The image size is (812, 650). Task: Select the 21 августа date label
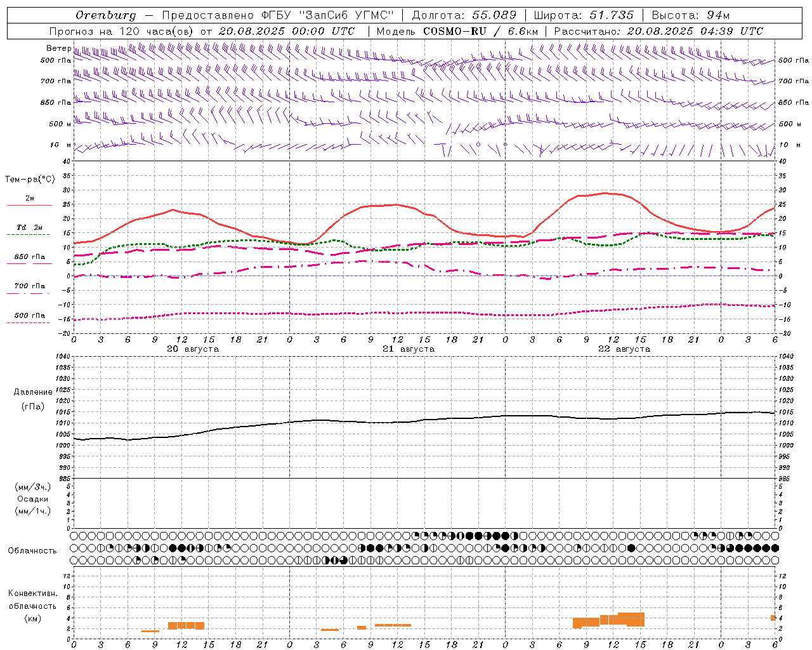[x=409, y=349]
